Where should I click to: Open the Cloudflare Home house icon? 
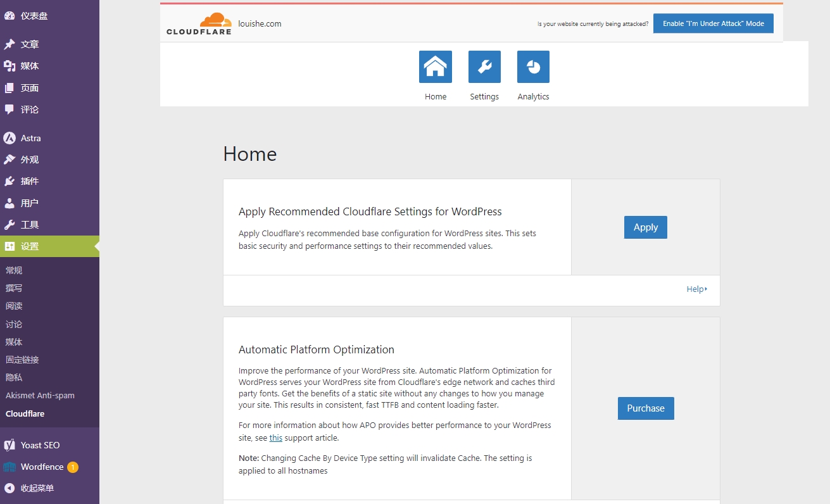[436, 67]
